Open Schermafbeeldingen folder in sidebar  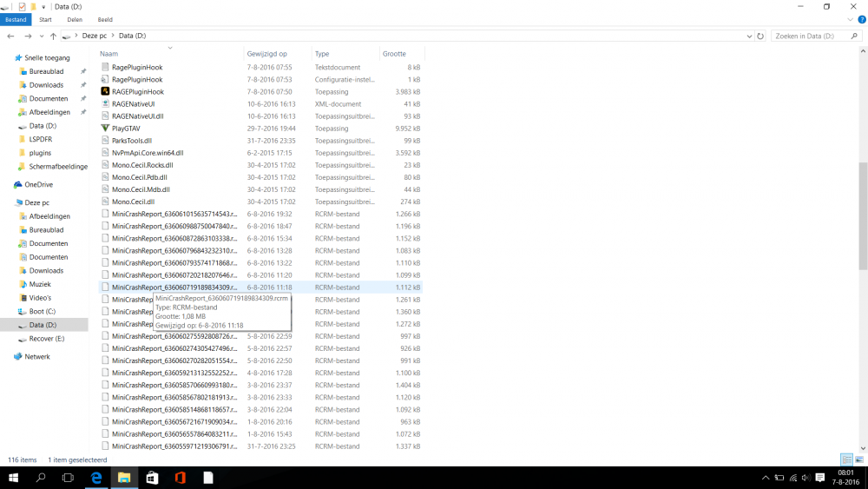tap(58, 166)
